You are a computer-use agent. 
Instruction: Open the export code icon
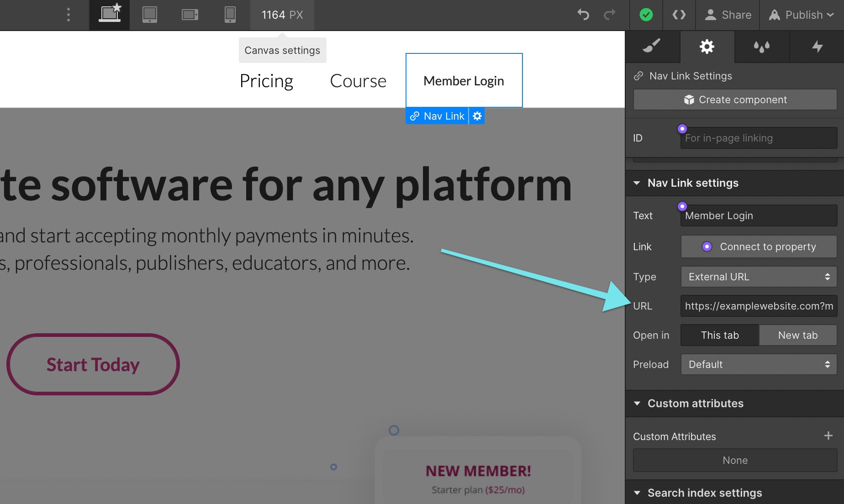tap(679, 15)
